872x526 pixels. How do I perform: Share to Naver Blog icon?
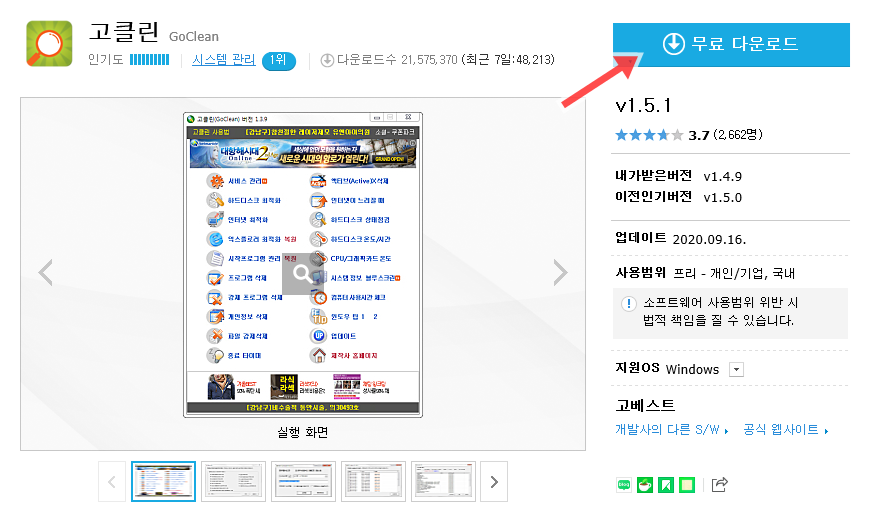(x=624, y=485)
